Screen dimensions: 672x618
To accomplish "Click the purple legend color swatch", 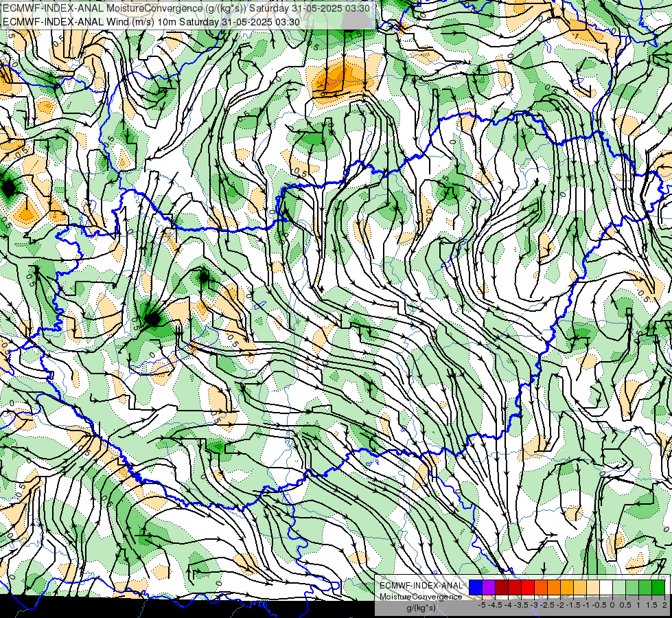I will 489,587.
